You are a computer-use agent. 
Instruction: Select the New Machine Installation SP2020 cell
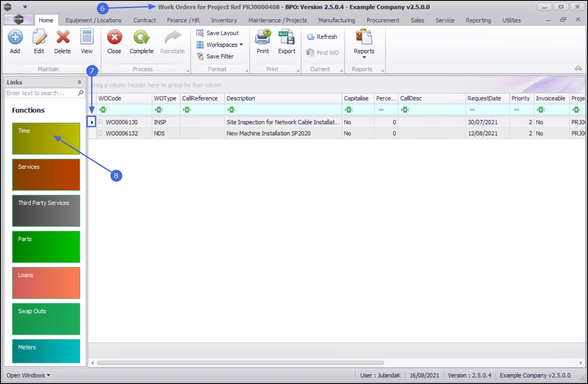coord(283,133)
